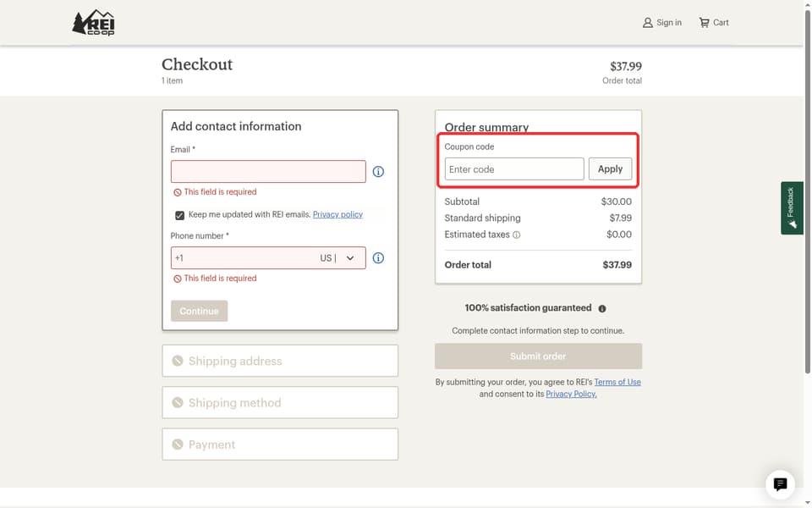Click the Estimated taxes $0.00 value
The image size is (812, 508).
click(619, 235)
